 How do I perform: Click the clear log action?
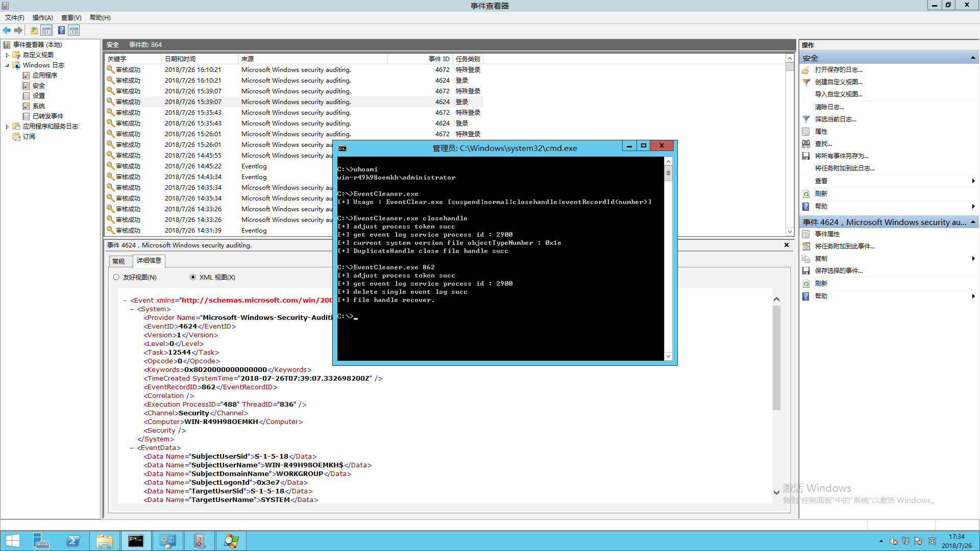coord(829,107)
